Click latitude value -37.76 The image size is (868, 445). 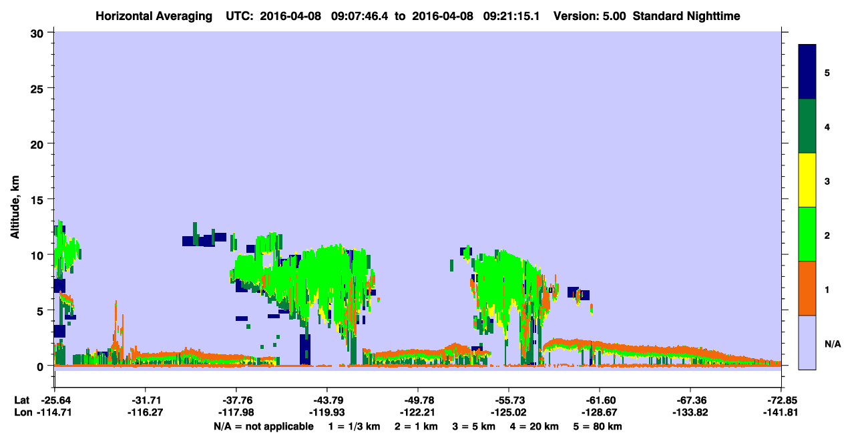click(236, 400)
